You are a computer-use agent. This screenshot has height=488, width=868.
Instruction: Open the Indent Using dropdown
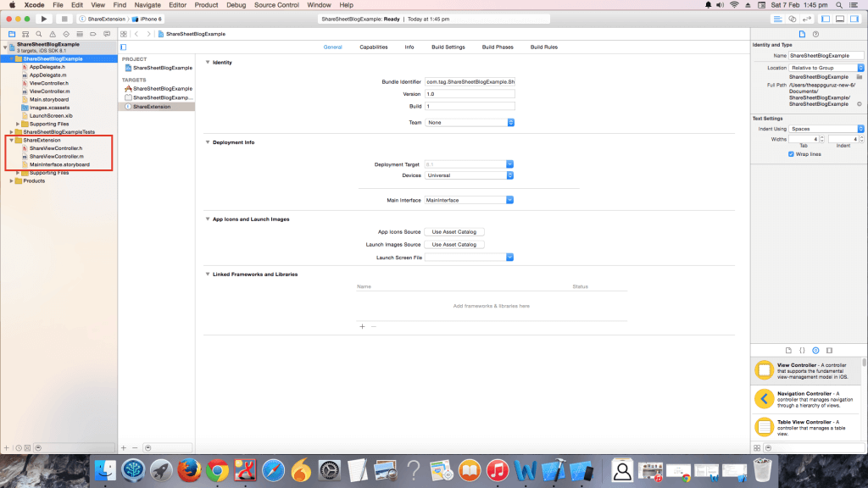tap(826, 129)
